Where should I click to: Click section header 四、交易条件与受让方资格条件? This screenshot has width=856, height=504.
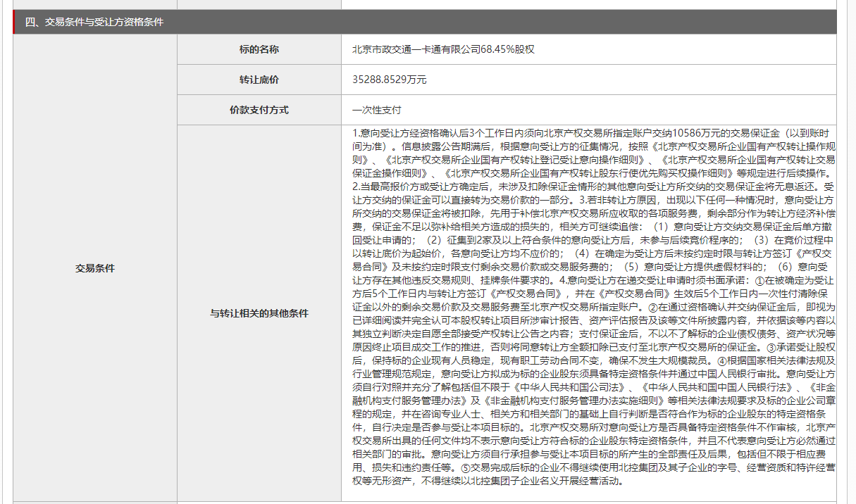[425, 22]
